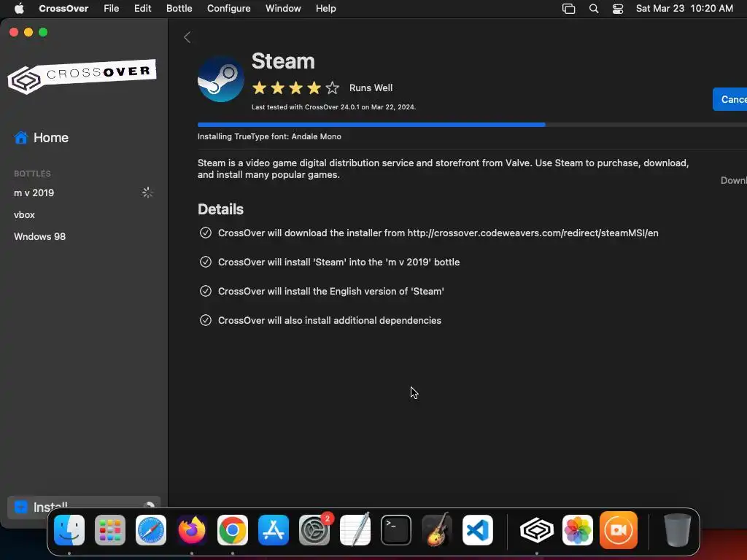Select the 'Wndows 98' bottle
Viewport: 747px width, 560px height.
(x=39, y=237)
